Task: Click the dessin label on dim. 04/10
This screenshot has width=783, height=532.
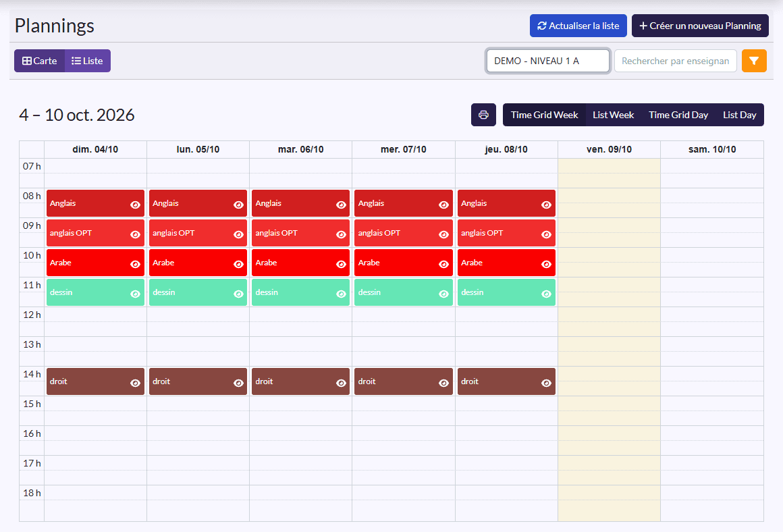Action: point(61,292)
